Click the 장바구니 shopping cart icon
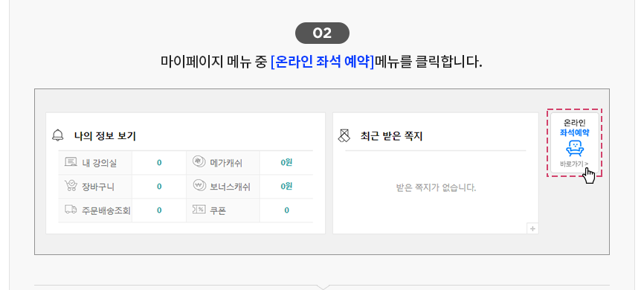The width and height of the screenshot is (644, 290). pos(71,186)
